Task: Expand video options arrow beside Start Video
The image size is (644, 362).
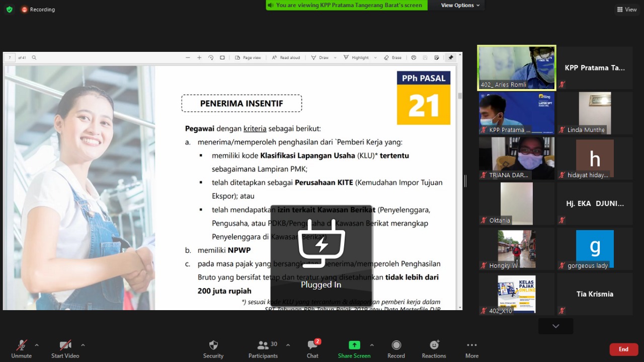Action: tap(83, 345)
